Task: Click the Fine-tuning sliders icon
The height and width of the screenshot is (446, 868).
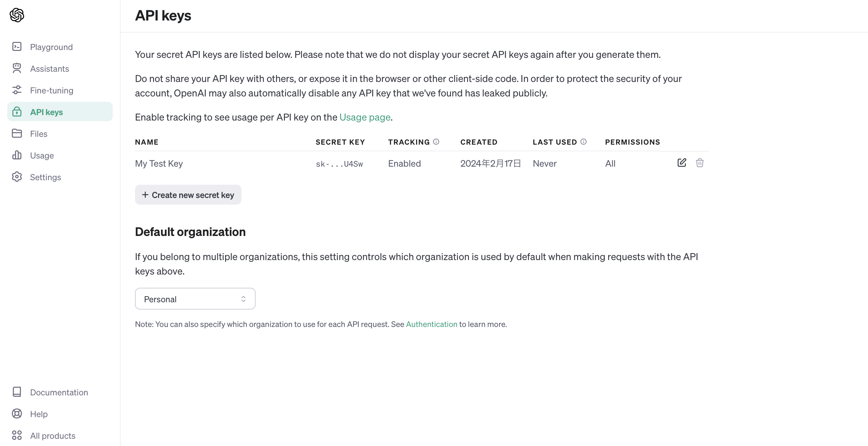Action: pyautogui.click(x=17, y=90)
